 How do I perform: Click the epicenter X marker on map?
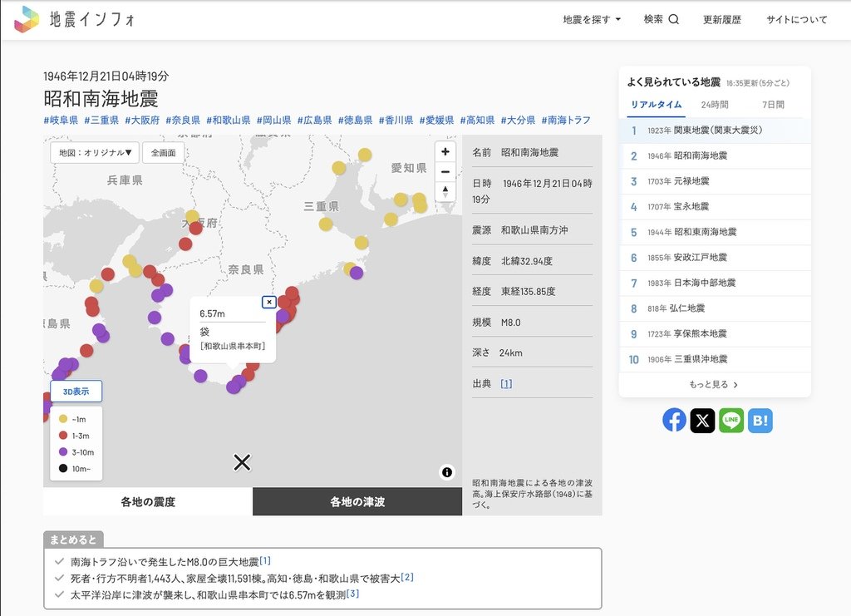pyautogui.click(x=242, y=462)
